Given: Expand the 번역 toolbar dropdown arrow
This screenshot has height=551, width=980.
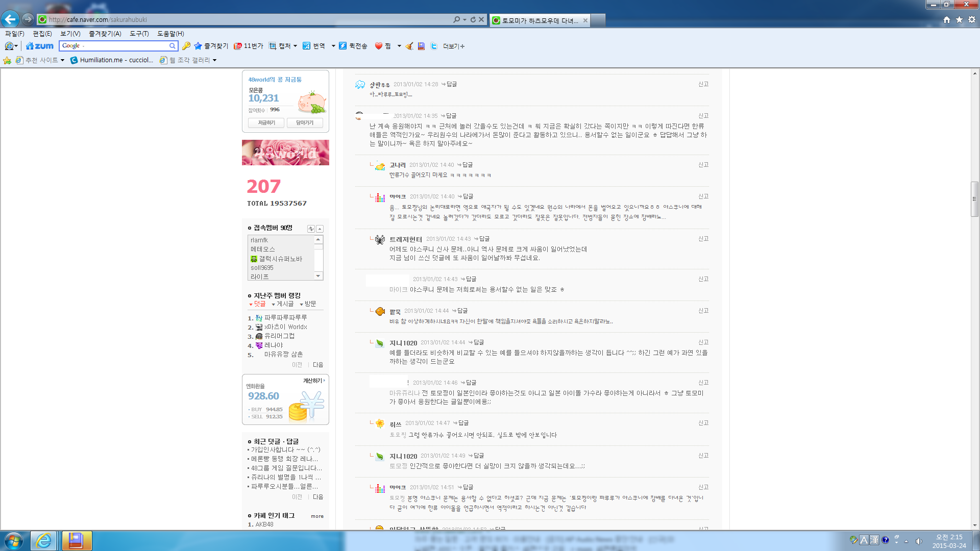Looking at the screenshot, I should tap(333, 46).
